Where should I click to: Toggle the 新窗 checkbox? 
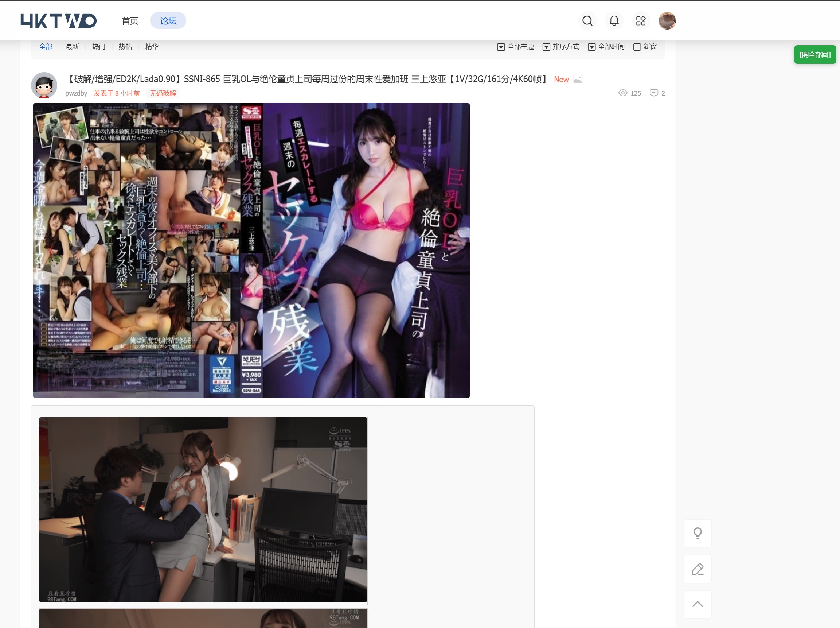tap(637, 47)
